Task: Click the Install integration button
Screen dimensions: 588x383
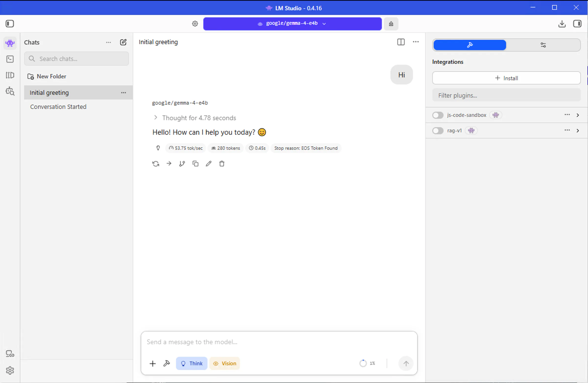Action: (506, 78)
